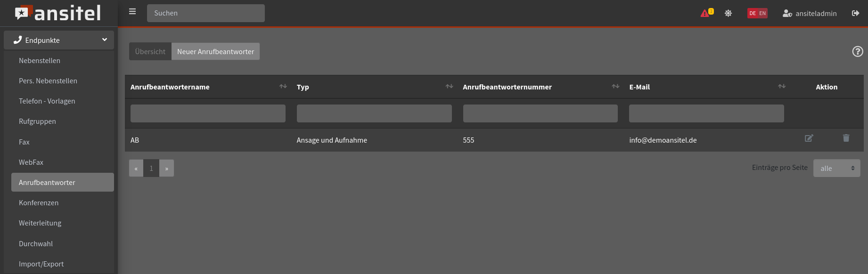
Task: Switch language to DE
Action: [x=753, y=13]
